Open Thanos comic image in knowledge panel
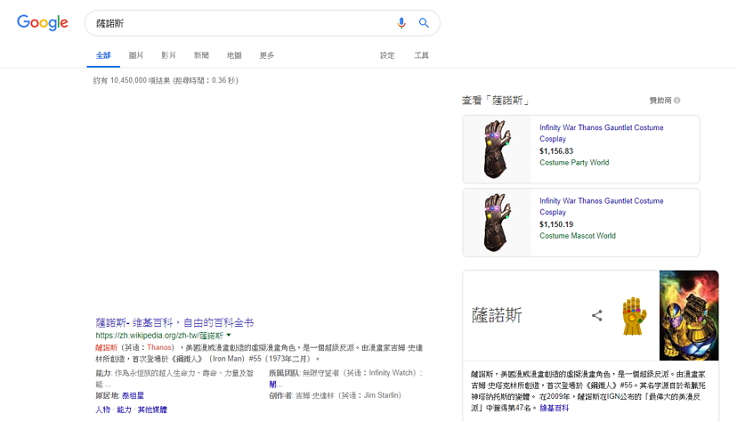The height and width of the screenshot is (422, 737). click(689, 315)
